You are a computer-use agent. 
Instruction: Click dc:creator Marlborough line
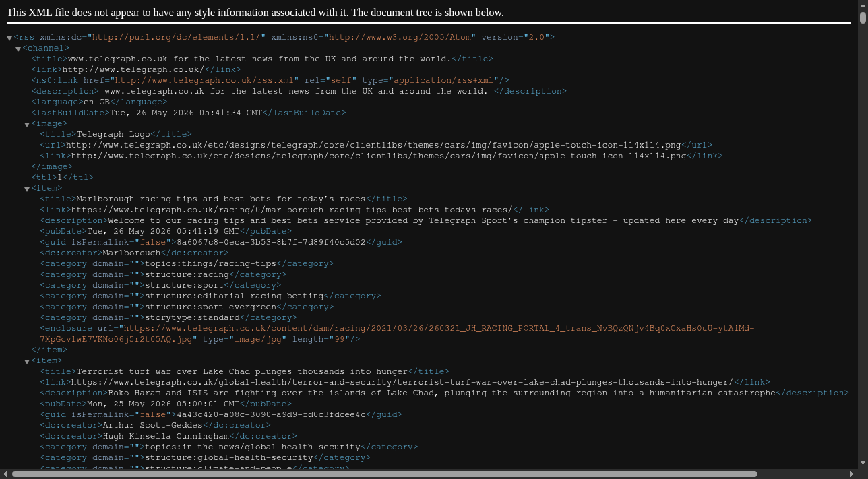point(134,253)
